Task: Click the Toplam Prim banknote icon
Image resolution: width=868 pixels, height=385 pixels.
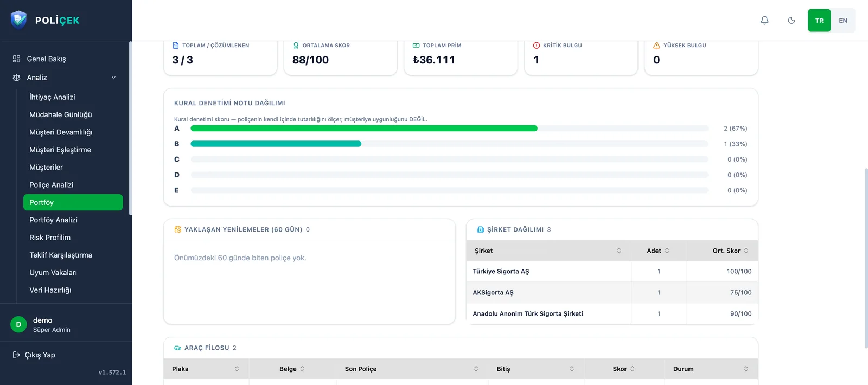Action: click(x=416, y=46)
